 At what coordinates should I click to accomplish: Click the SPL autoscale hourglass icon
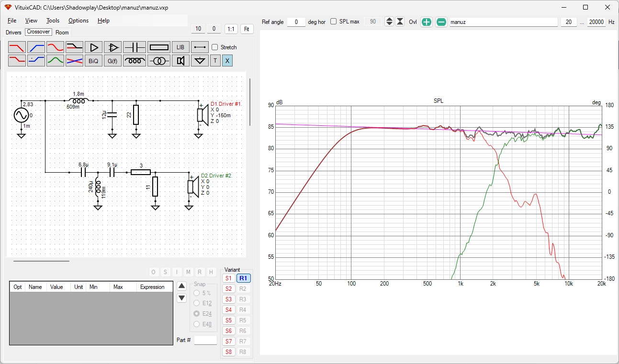click(400, 22)
